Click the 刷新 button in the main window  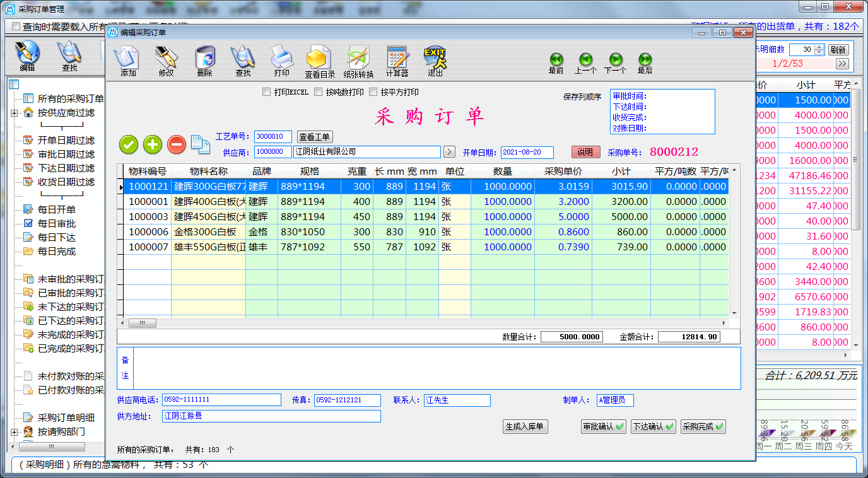[x=838, y=50]
